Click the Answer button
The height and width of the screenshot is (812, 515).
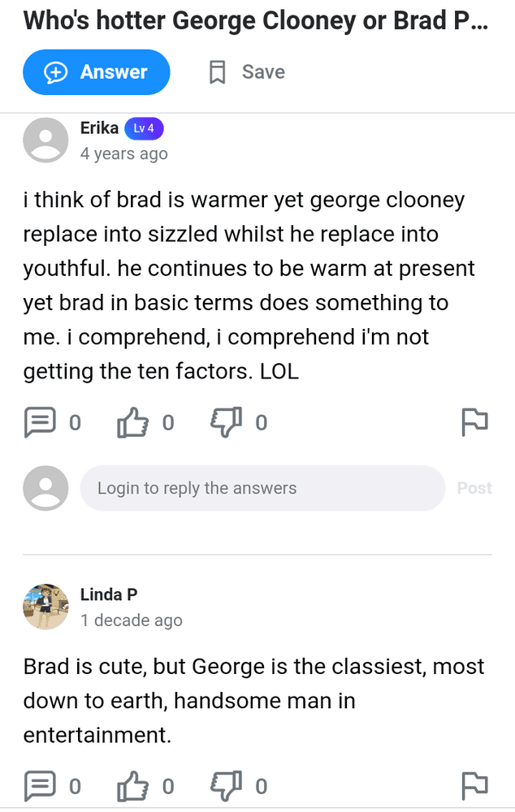[x=96, y=71]
